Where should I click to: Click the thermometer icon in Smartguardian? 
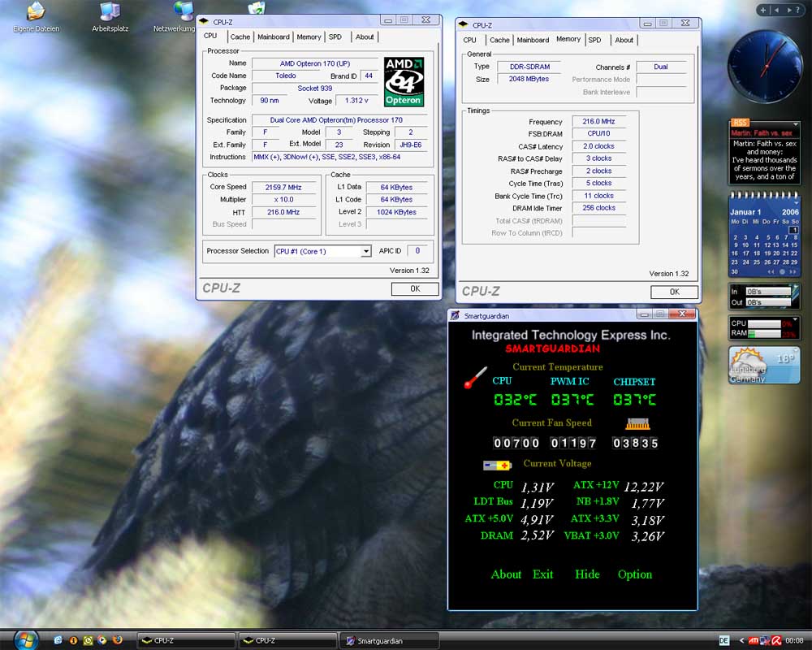coord(475,378)
